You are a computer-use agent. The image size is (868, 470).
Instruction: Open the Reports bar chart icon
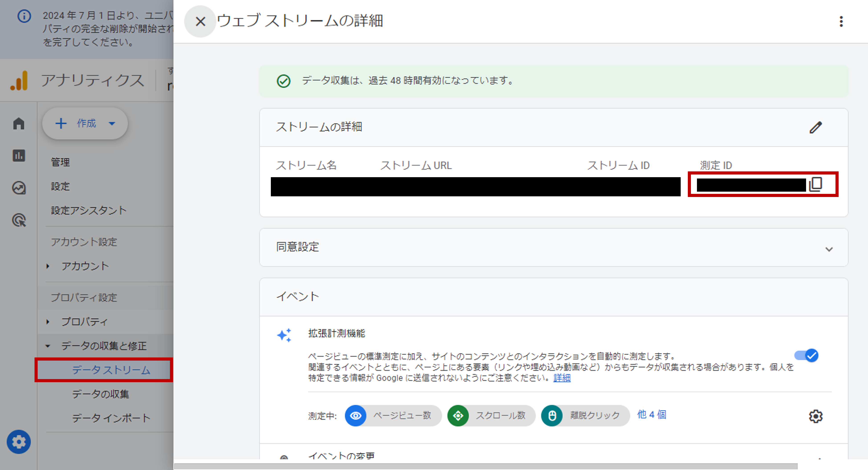coord(19,156)
